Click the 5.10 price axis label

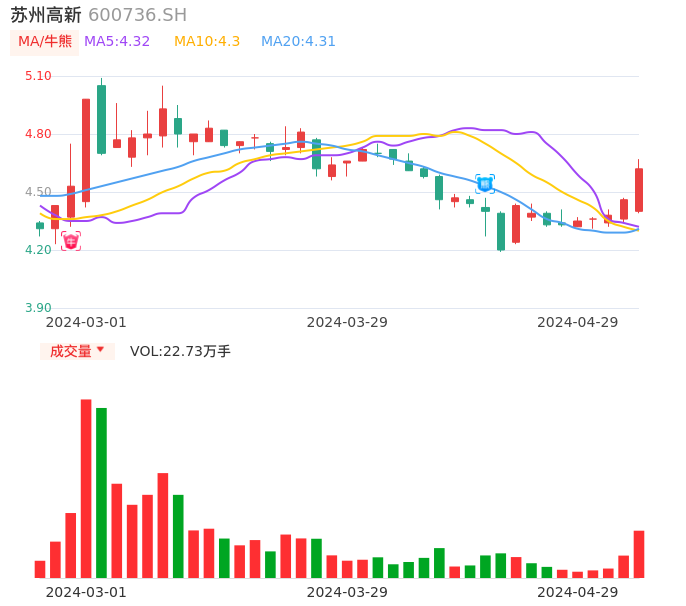[x=37, y=76]
